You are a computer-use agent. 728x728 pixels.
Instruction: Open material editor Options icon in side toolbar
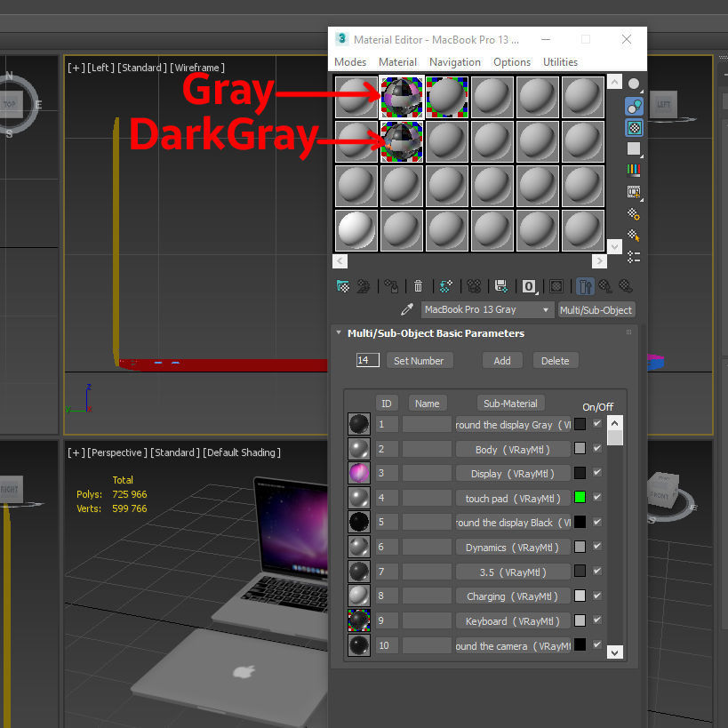[x=633, y=213]
